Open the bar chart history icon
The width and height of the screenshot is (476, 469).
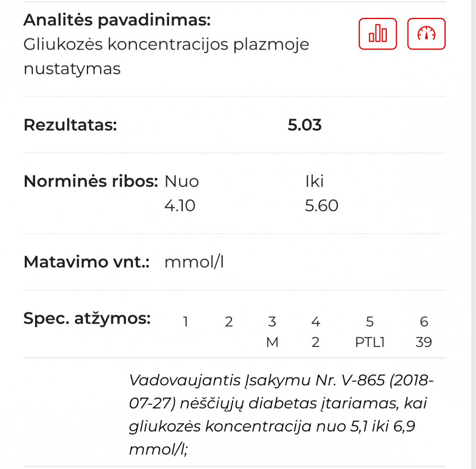378,35
